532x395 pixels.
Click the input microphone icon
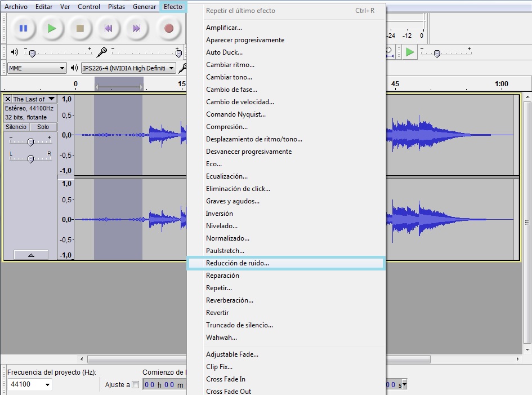[x=101, y=52]
